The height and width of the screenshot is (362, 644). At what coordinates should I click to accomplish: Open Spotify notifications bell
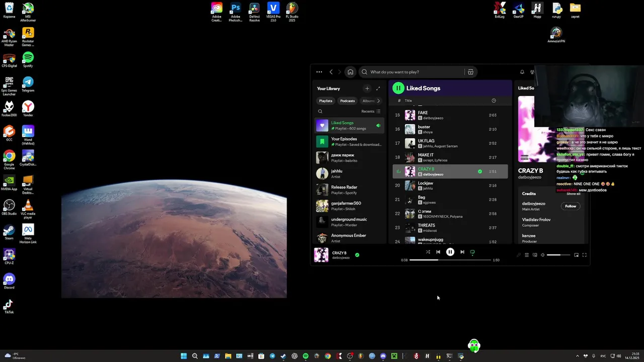click(522, 72)
